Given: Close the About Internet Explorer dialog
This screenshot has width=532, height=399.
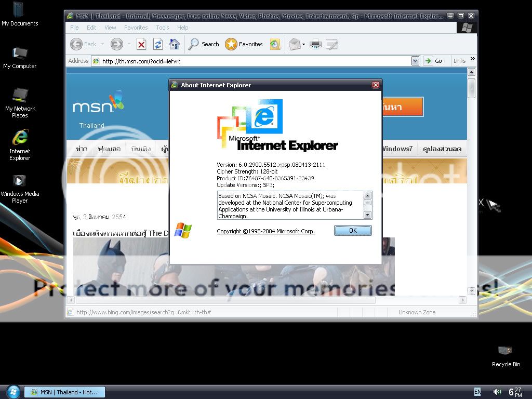Looking at the screenshot, I should tap(375, 85).
